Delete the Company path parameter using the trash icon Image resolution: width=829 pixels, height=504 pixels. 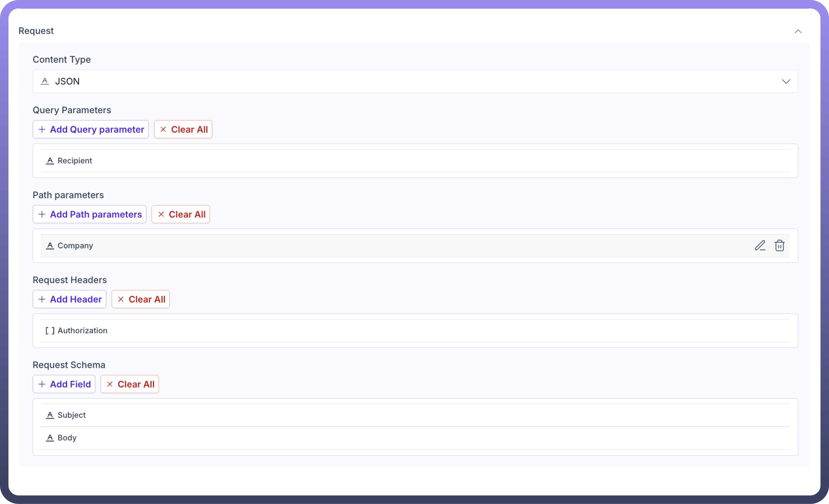780,246
